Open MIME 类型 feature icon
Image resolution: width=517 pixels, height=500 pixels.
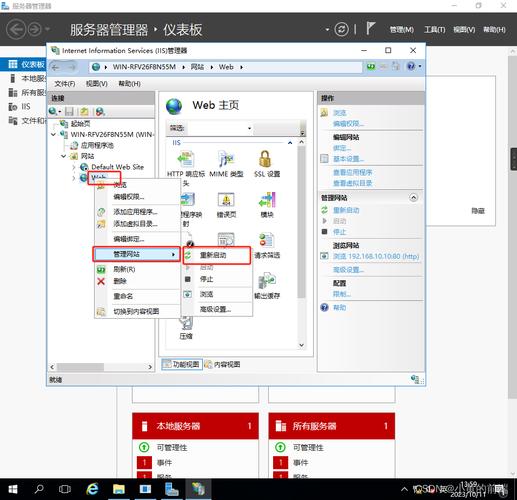click(x=226, y=159)
